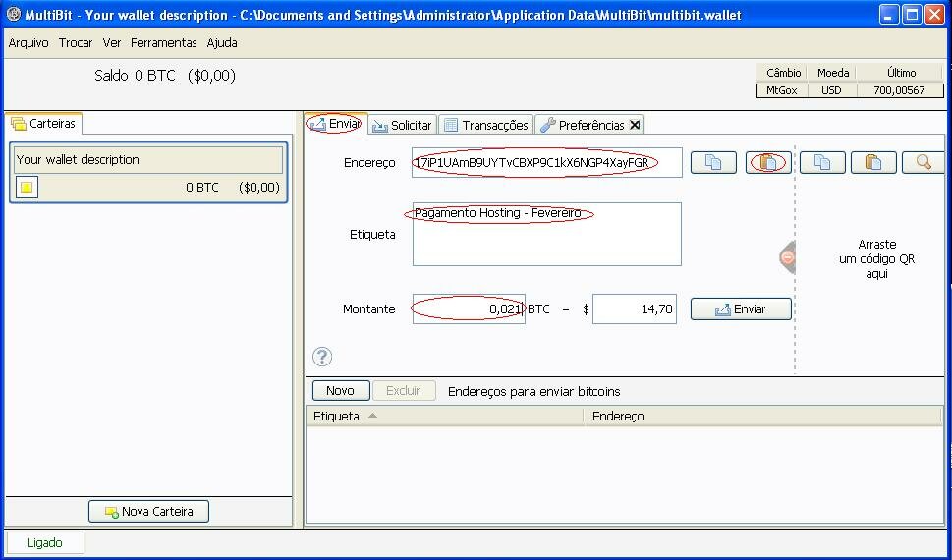This screenshot has width=952, height=560.
Task: Click the 'Arraste um código QR aqui' drop area
Action: pos(876,258)
